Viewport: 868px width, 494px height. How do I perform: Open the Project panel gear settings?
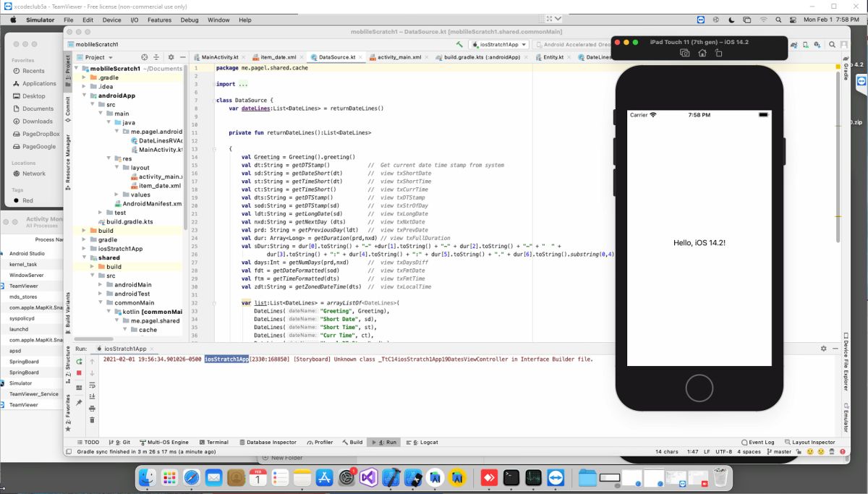pos(171,57)
